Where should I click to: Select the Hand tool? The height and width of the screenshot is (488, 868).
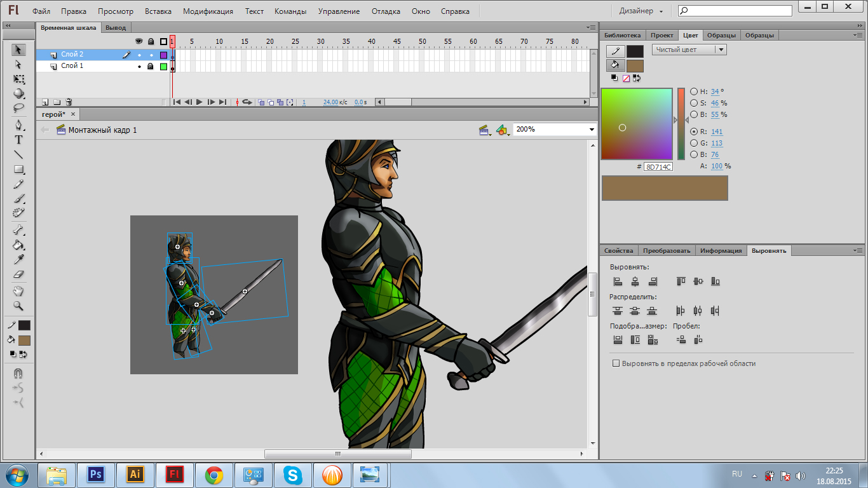coord(18,291)
